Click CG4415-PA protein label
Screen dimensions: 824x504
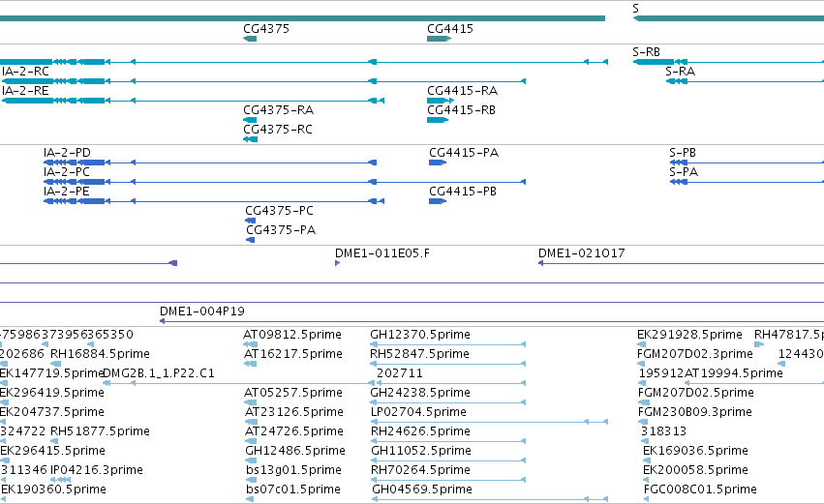(x=464, y=153)
